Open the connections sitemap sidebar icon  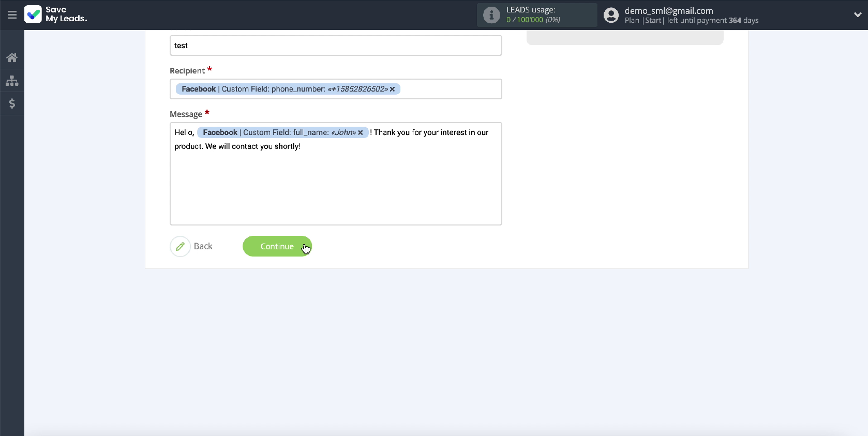12,81
